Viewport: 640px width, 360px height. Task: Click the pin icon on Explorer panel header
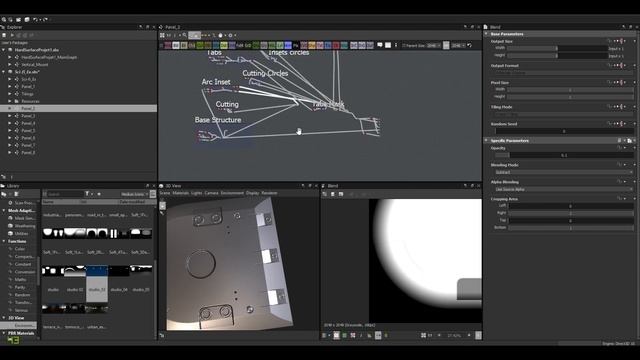141,27
